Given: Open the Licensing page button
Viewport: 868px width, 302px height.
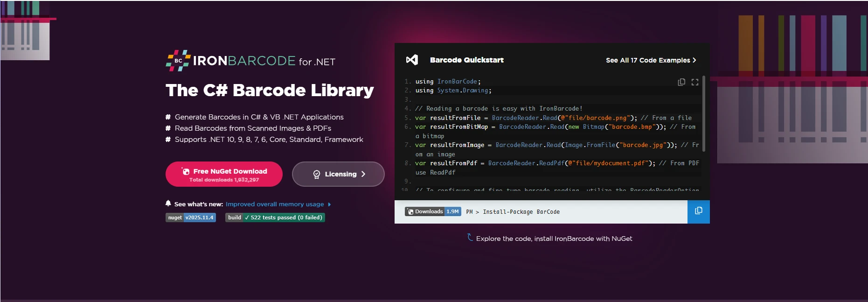Looking at the screenshot, I should (338, 174).
